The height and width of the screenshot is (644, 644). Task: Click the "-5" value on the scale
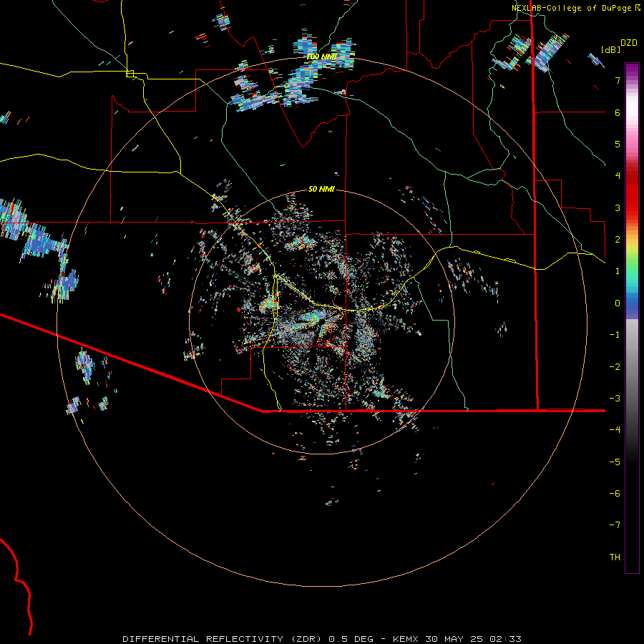(615, 462)
